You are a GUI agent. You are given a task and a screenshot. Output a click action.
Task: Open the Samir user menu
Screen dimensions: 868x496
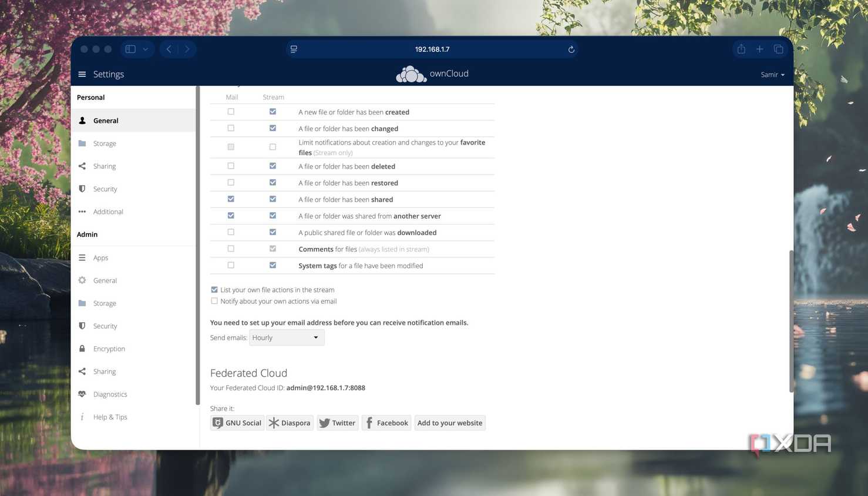pyautogui.click(x=772, y=75)
